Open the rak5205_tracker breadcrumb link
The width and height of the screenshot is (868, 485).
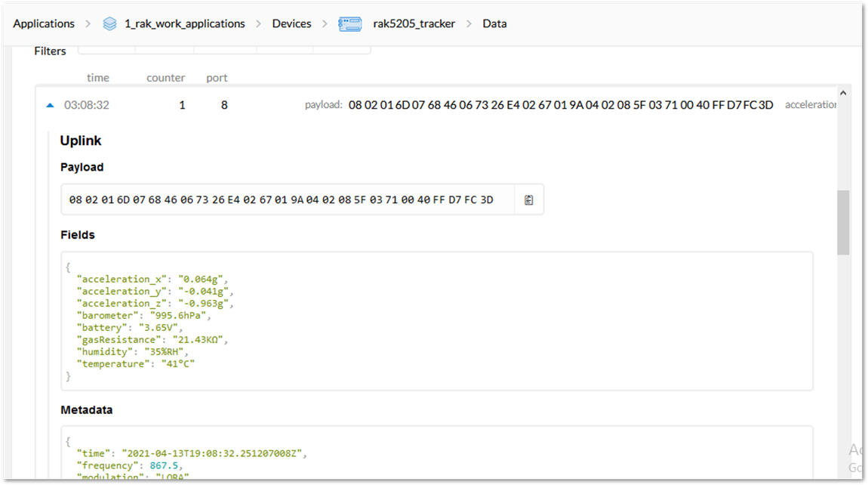click(x=414, y=24)
